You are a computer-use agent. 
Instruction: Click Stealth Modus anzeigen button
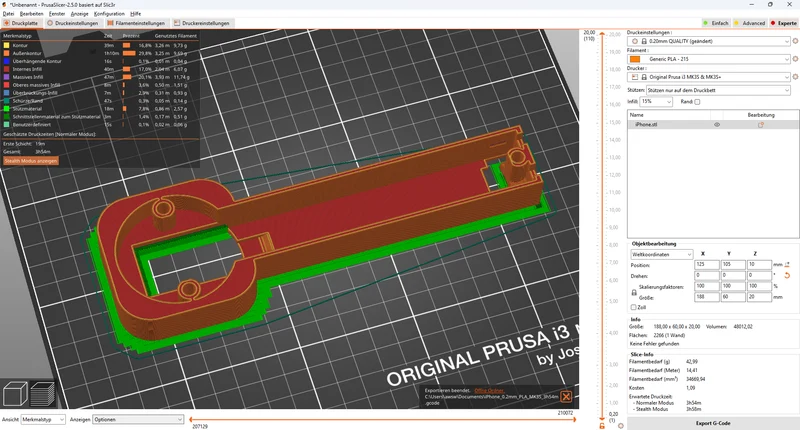pos(31,161)
